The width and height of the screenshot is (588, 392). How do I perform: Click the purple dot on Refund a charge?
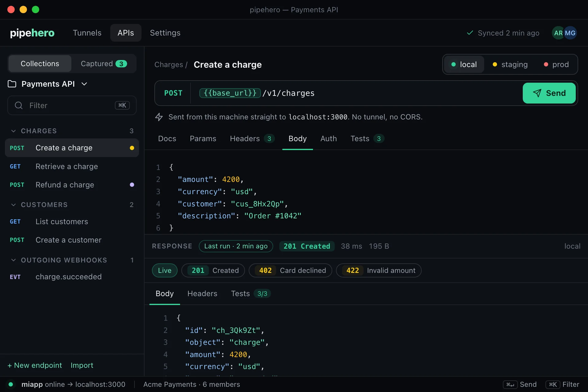click(132, 185)
